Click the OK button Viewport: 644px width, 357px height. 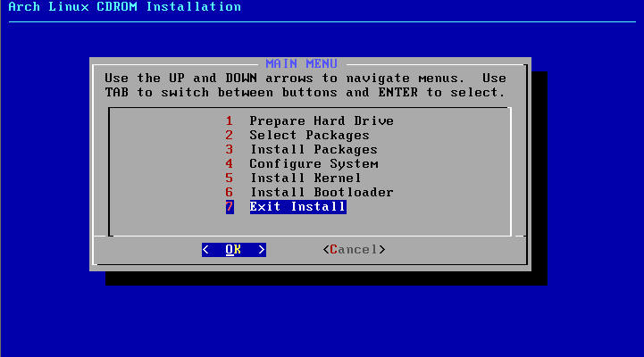point(234,250)
